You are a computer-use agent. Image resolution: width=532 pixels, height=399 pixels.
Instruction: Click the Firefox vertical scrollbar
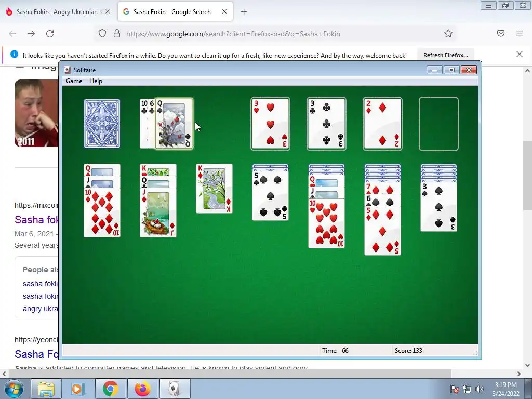(527, 177)
